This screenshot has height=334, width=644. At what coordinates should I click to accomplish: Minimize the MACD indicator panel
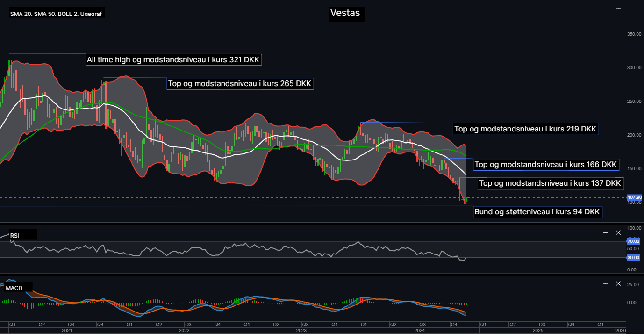605,283
